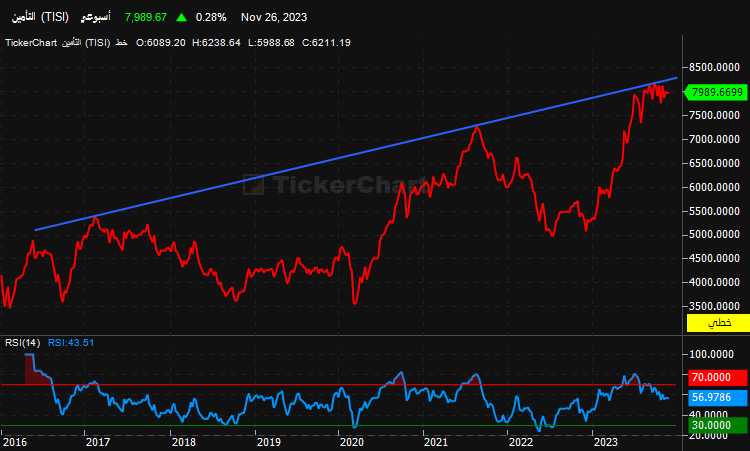Select the blue ascending trendline
The width and height of the screenshot is (750, 451).
pyautogui.click(x=356, y=154)
